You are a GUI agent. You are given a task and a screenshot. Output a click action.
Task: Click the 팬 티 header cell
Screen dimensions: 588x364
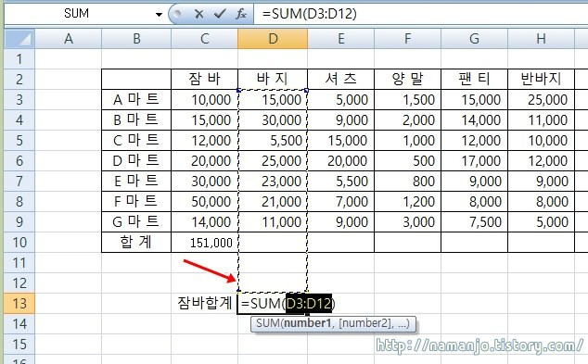(474, 79)
